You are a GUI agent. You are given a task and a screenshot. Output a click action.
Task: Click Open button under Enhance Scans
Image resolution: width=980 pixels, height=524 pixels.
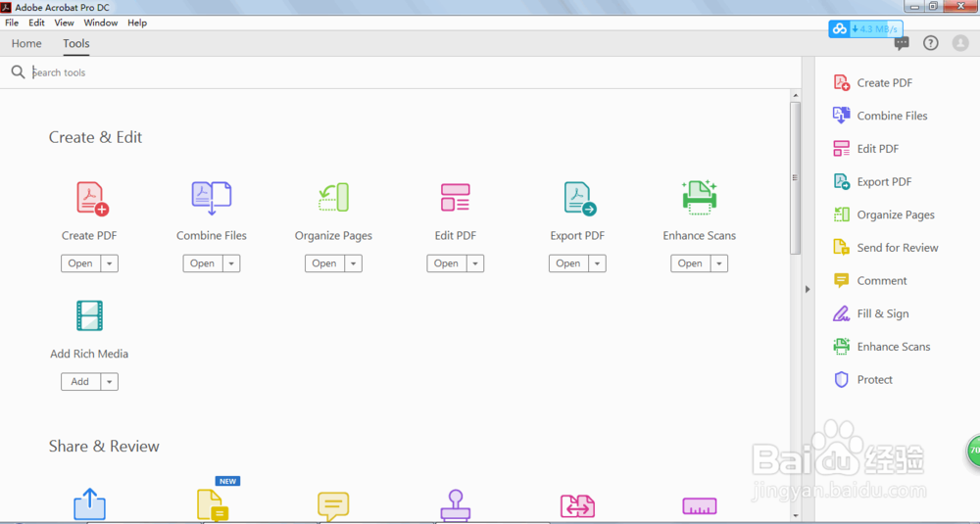pyautogui.click(x=690, y=263)
